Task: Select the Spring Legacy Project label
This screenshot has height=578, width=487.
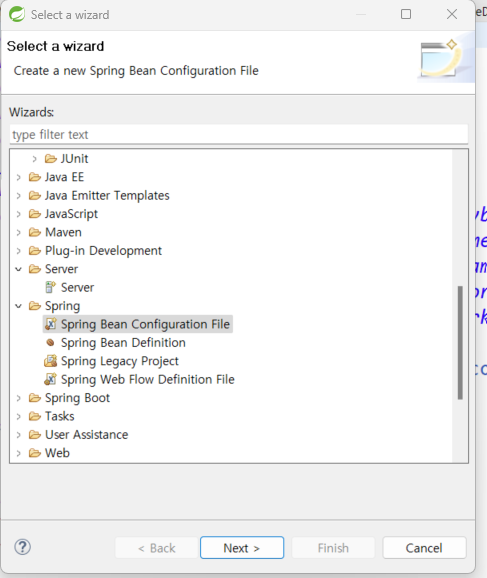Action: (120, 361)
